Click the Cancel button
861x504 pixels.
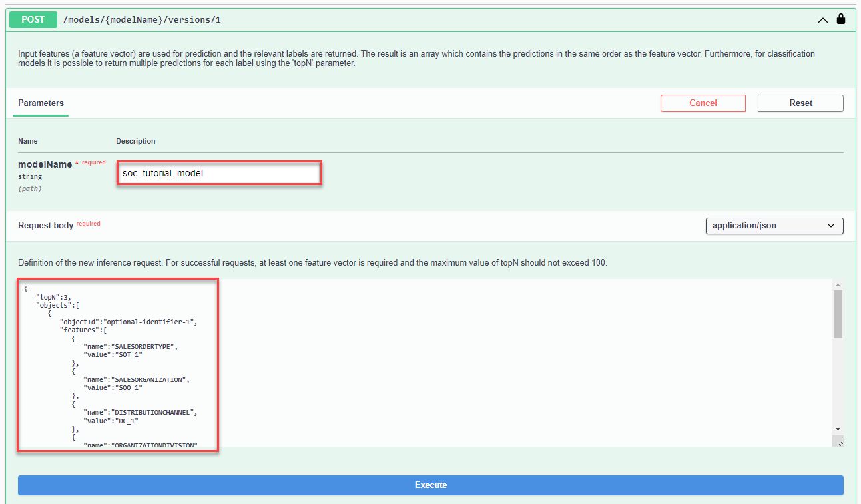point(703,103)
